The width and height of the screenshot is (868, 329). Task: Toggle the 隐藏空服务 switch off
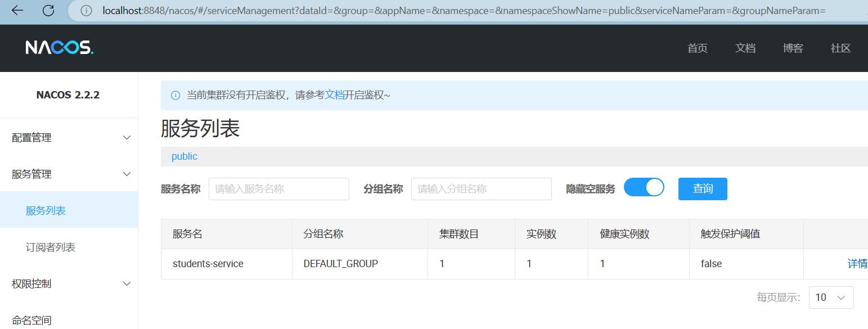coord(644,187)
